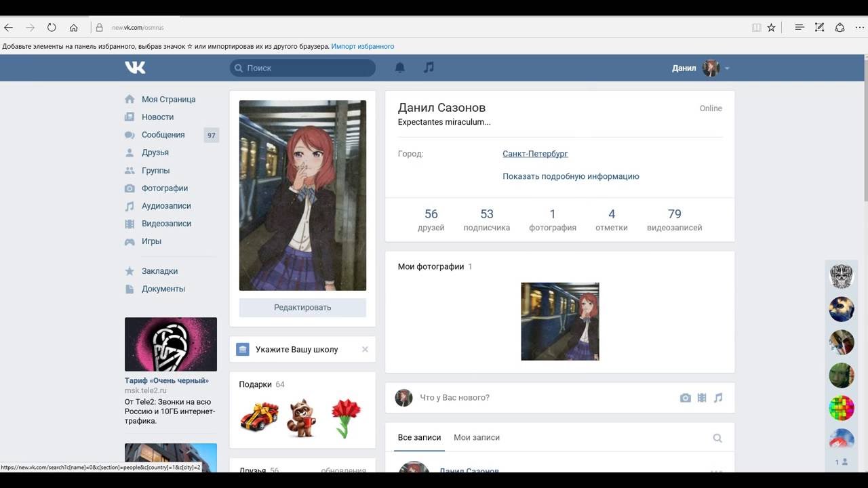Open the photo thumbnail in Мои фотографии
The image size is (868, 488).
[560, 321]
